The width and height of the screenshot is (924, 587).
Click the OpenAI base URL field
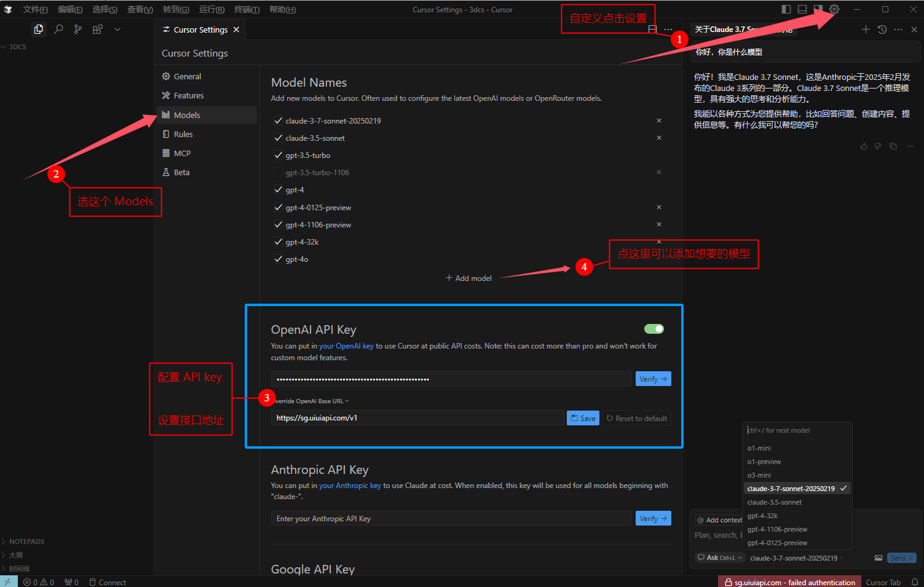point(418,418)
